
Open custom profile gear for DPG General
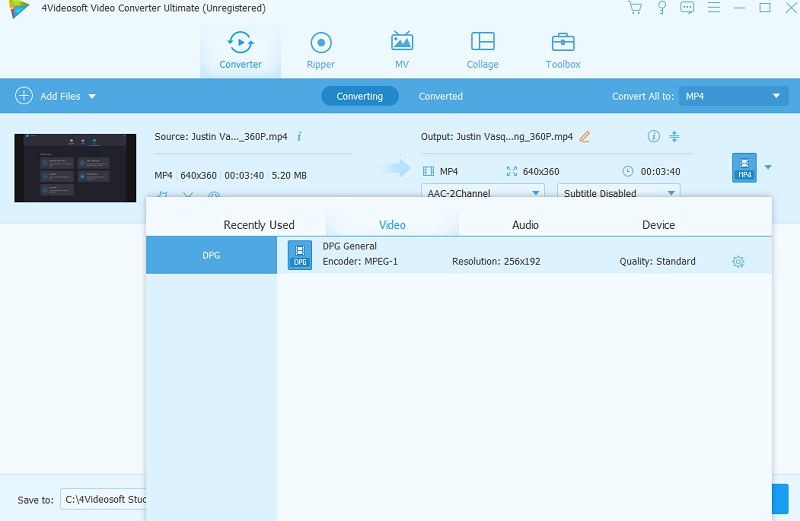coord(738,262)
